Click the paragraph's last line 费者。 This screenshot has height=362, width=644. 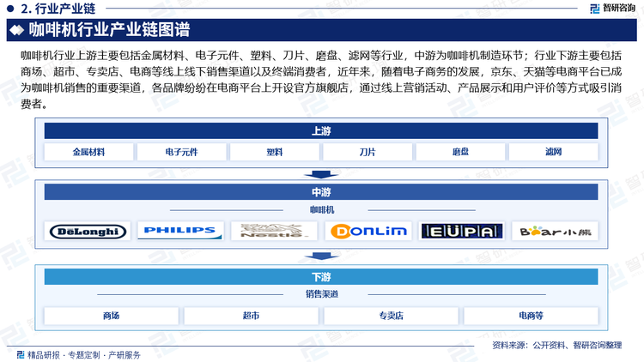tap(33, 105)
